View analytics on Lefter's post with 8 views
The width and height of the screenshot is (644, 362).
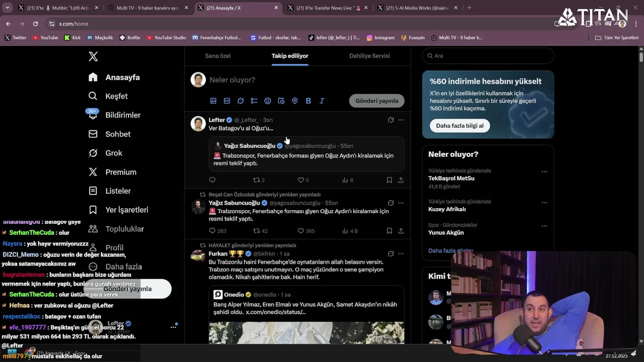coord(348,180)
